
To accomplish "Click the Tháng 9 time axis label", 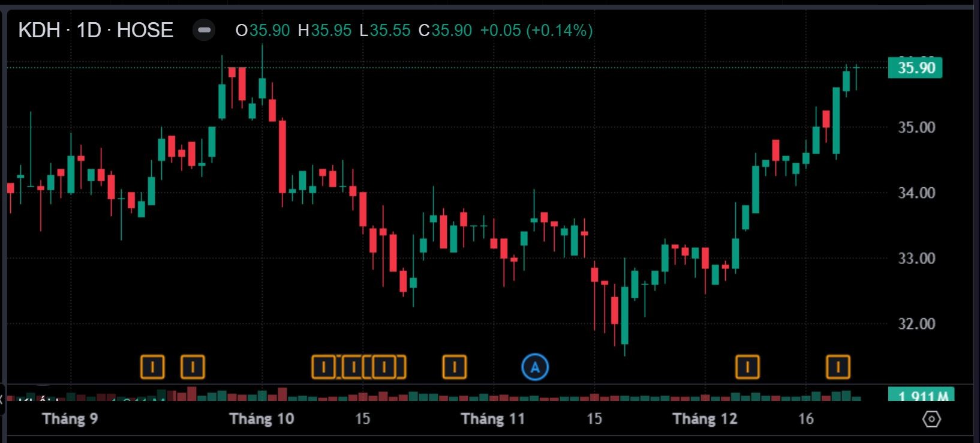I will (x=70, y=418).
